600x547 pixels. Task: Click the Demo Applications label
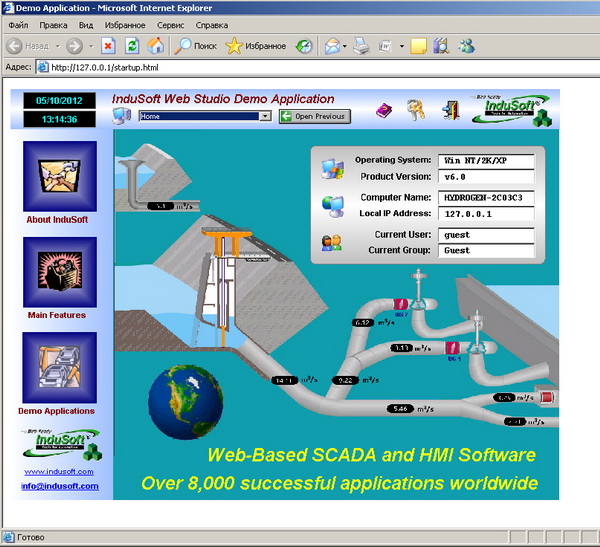(x=56, y=411)
